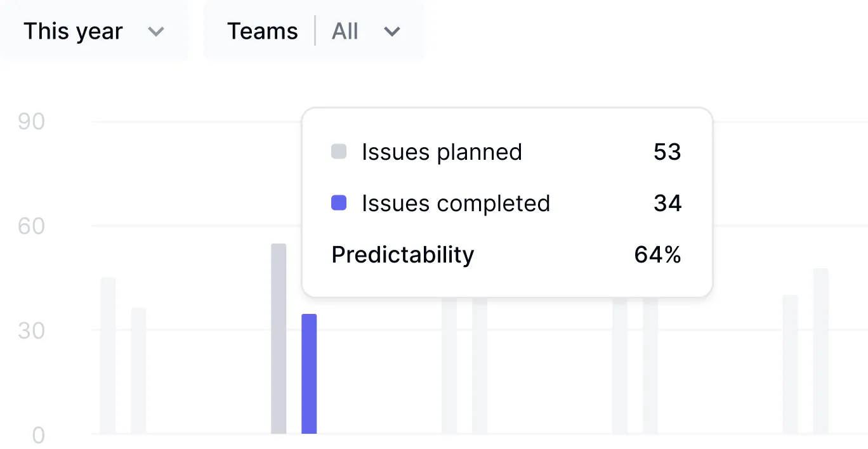Click the gray Issues planned legend swatch
The height and width of the screenshot is (449, 868).
(x=339, y=152)
